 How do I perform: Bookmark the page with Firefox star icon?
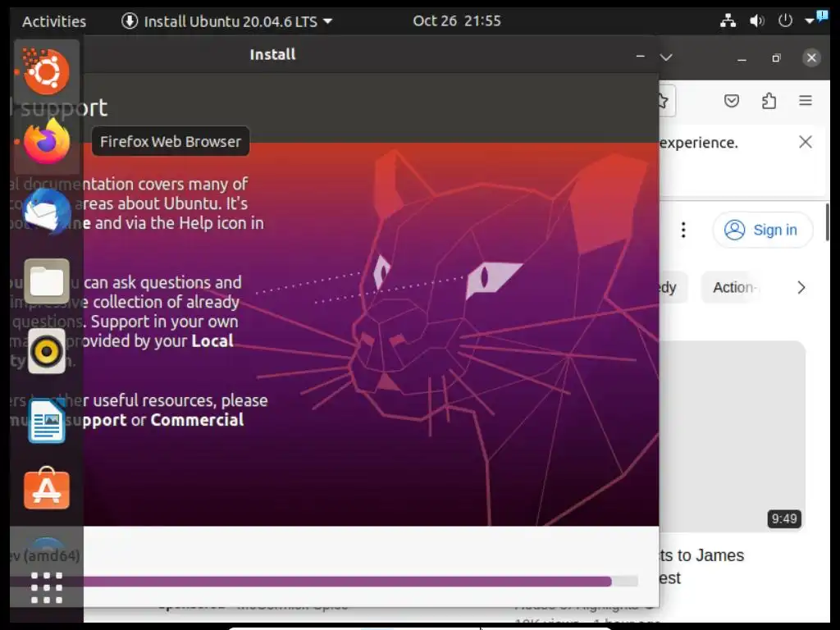pyautogui.click(x=663, y=101)
